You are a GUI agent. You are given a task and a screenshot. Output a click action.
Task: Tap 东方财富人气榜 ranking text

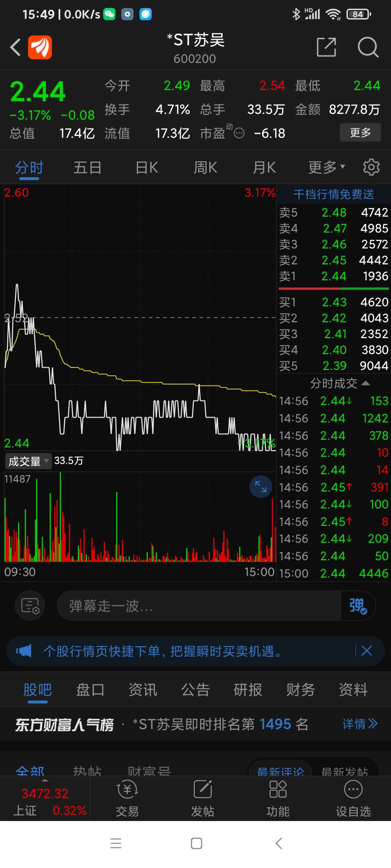(x=64, y=724)
